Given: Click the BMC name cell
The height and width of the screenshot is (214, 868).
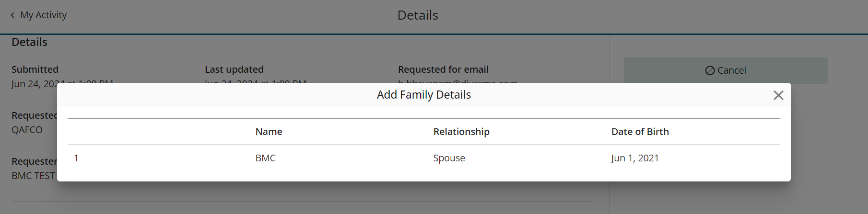Looking at the screenshot, I should [x=266, y=158].
